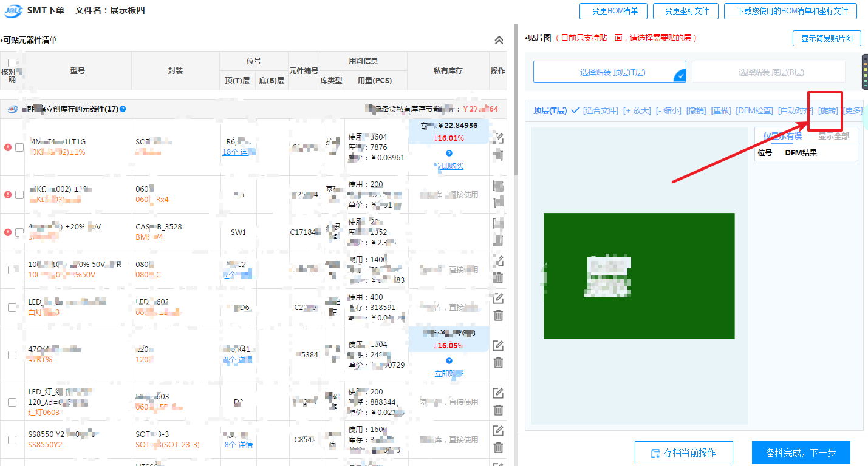Screen dimensions: 868x466
Task: Check the white LED component row checkbox
Action: (12, 308)
